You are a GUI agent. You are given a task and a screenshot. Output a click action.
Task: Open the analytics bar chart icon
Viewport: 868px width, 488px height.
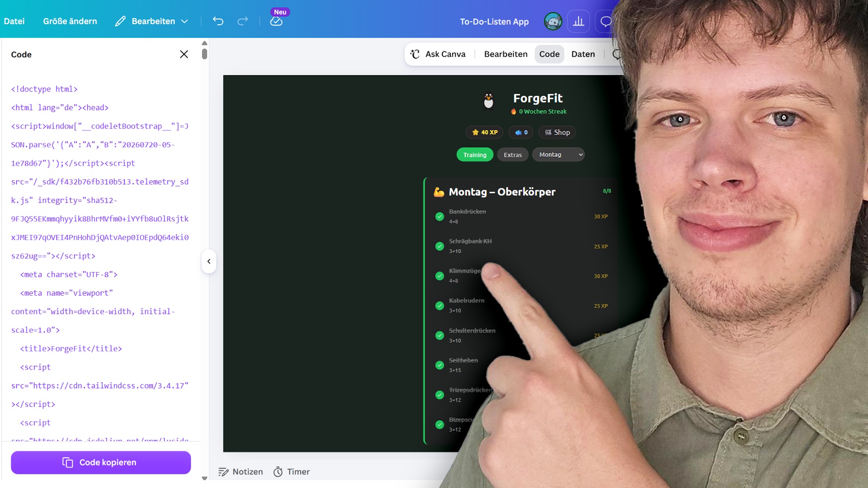coord(578,21)
